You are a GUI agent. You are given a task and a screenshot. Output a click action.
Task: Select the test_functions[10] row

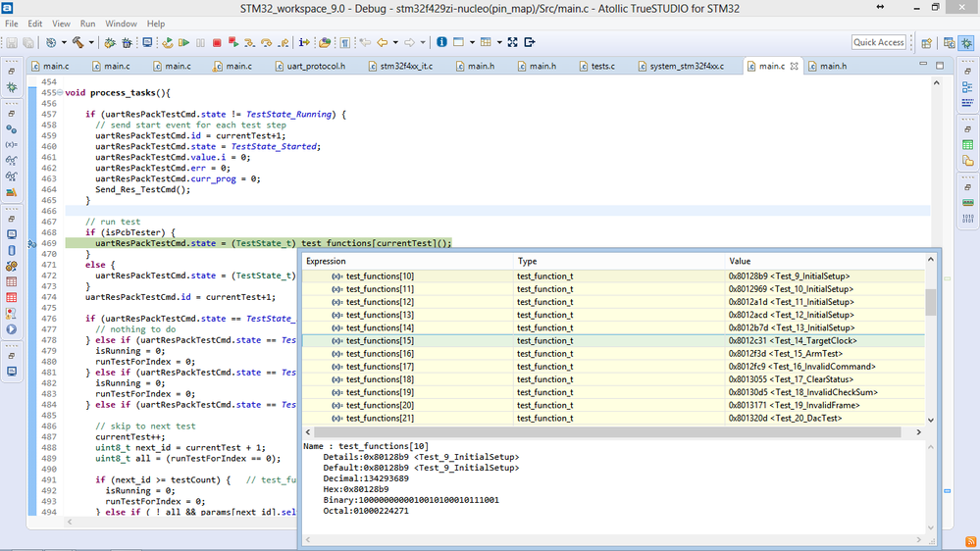click(613, 276)
